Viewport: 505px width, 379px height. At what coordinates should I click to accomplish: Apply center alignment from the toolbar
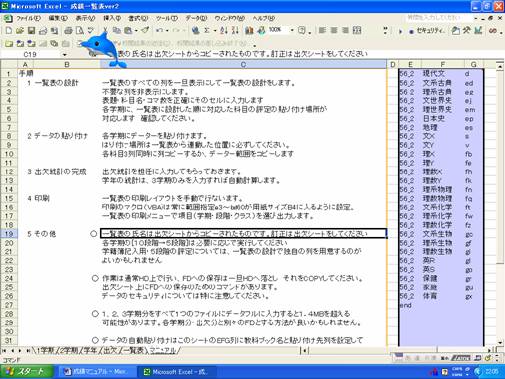334,31
